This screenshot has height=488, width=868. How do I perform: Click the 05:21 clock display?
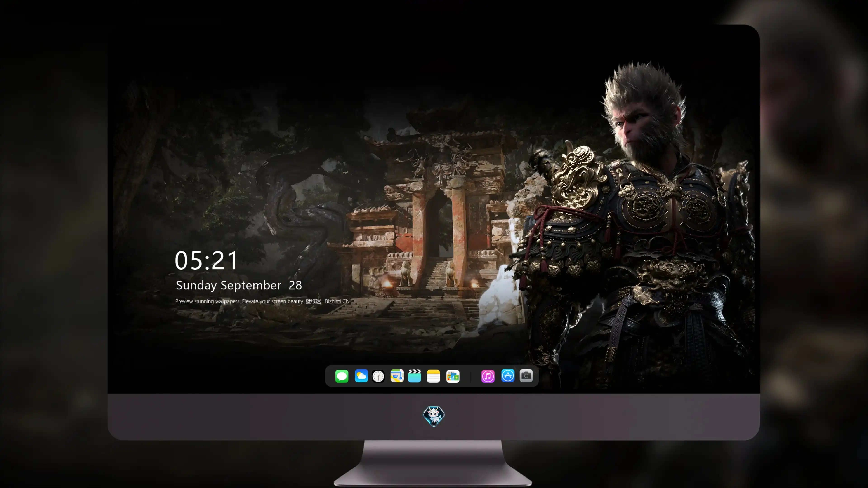click(206, 260)
